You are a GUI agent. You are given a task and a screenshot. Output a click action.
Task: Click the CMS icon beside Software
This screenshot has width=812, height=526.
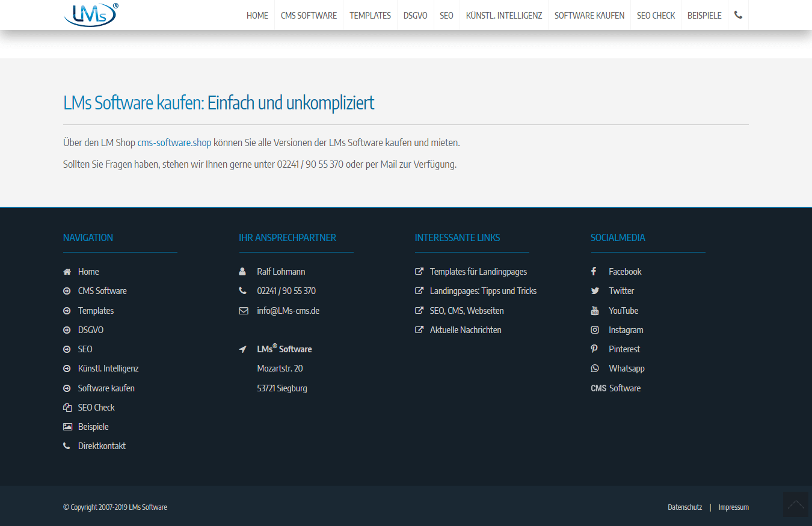[598, 388]
